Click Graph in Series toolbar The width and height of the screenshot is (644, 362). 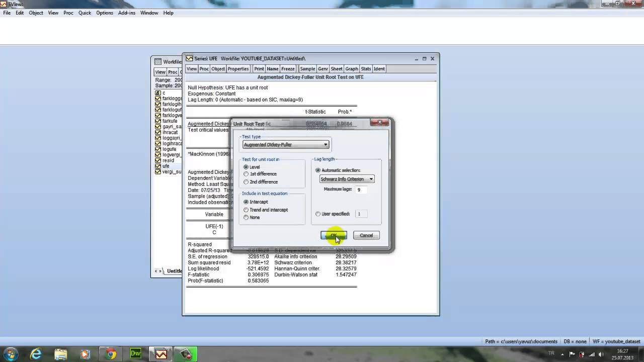(x=352, y=69)
